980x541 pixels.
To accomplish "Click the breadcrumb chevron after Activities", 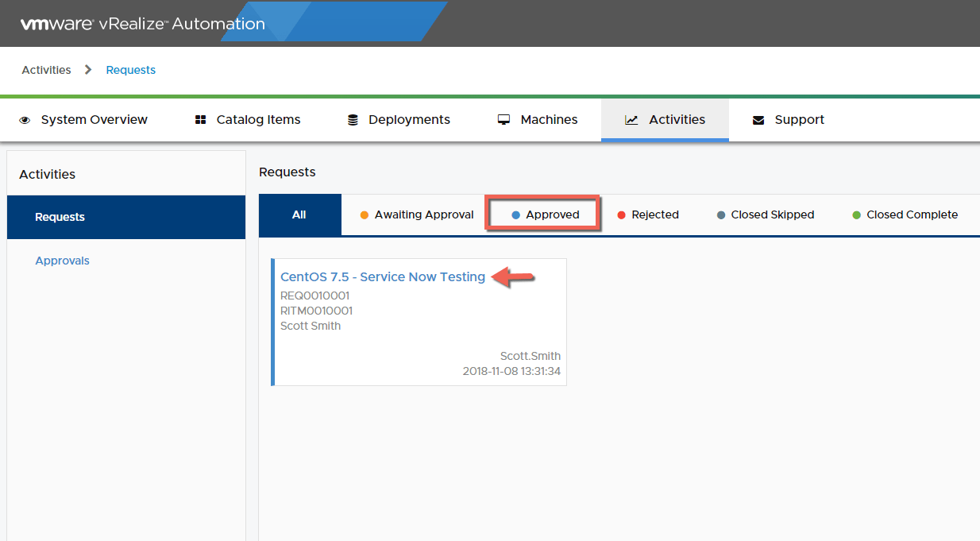I will click(88, 70).
